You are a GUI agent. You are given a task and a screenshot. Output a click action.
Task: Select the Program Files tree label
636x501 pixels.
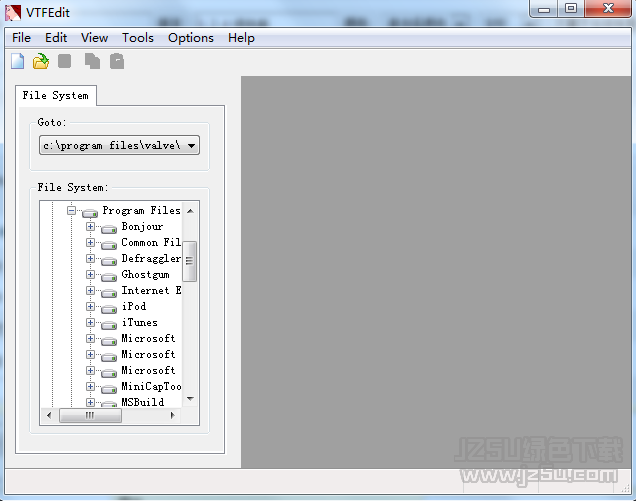[141, 211]
